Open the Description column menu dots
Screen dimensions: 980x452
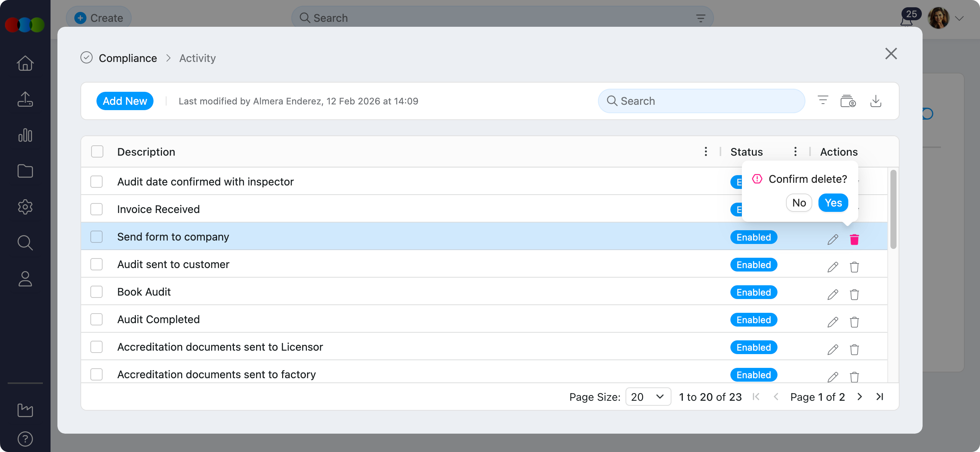pyautogui.click(x=706, y=152)
